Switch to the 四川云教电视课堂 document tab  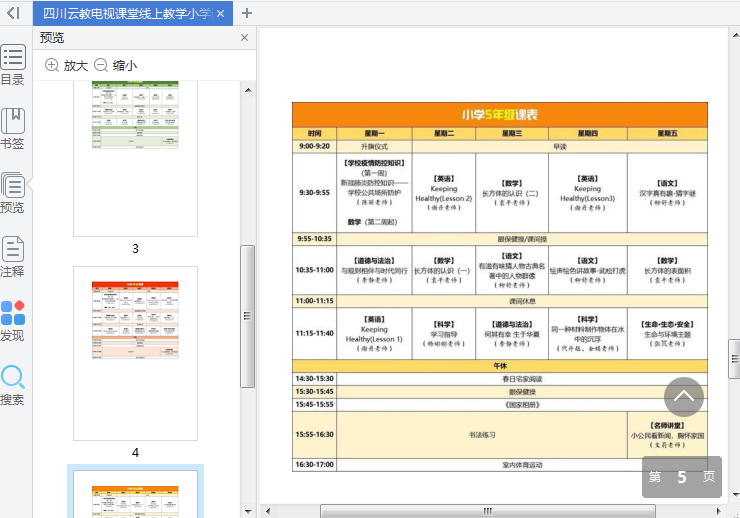pos(125,13)
